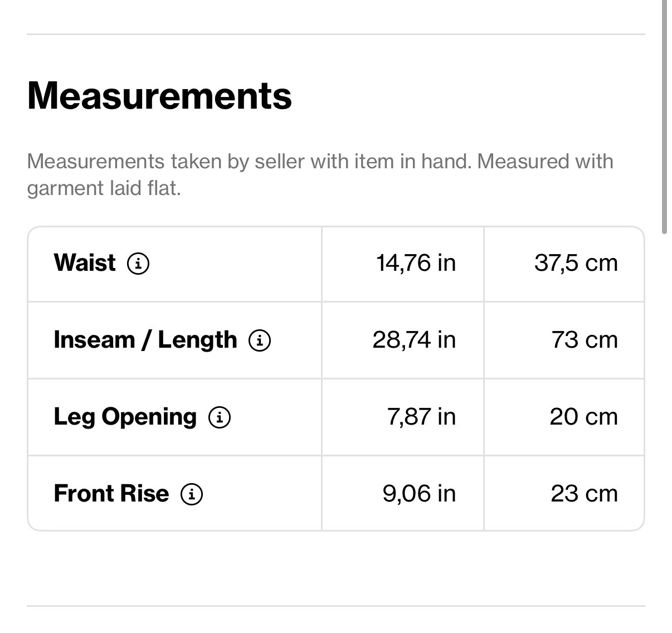This screenshot has height=633, width=672.
Task: Click the 7,87 in leg opening value
Action: [421, 417]
